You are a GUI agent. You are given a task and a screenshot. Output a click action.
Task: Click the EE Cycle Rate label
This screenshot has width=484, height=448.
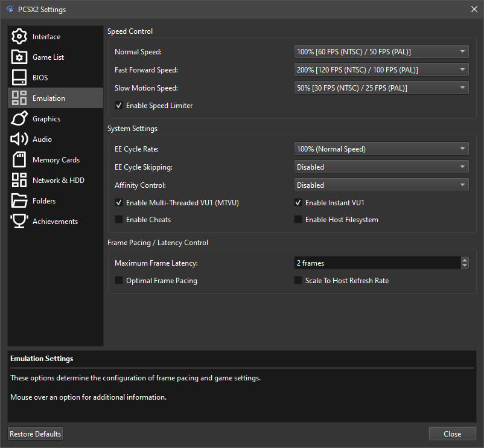tap(136, 149)
